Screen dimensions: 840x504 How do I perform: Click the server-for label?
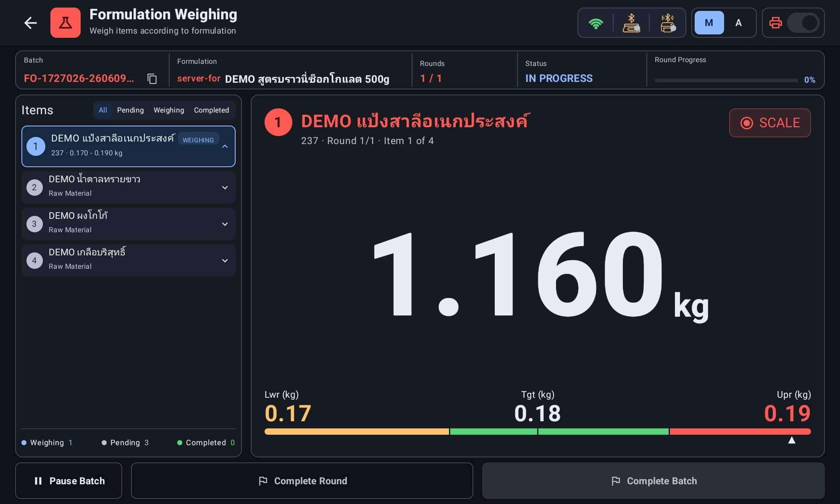click(199, 78)
